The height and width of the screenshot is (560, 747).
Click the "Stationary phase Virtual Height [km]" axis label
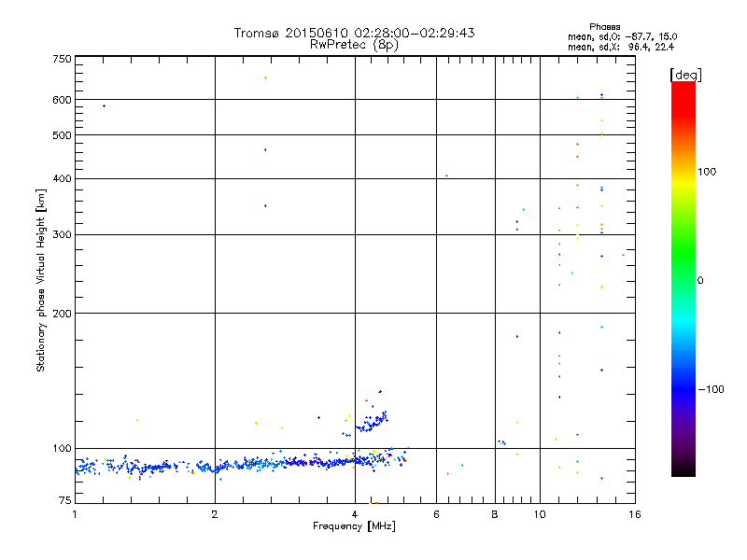pyautogui.click(x=41, y=280)
